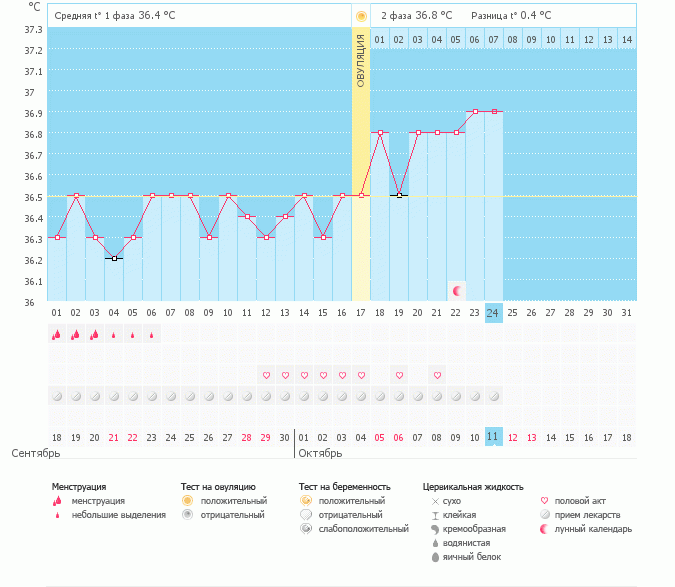This screenshot has height=587, width=675.
Task: Click the light discharge drop under day 06
Action: [152, 335]
